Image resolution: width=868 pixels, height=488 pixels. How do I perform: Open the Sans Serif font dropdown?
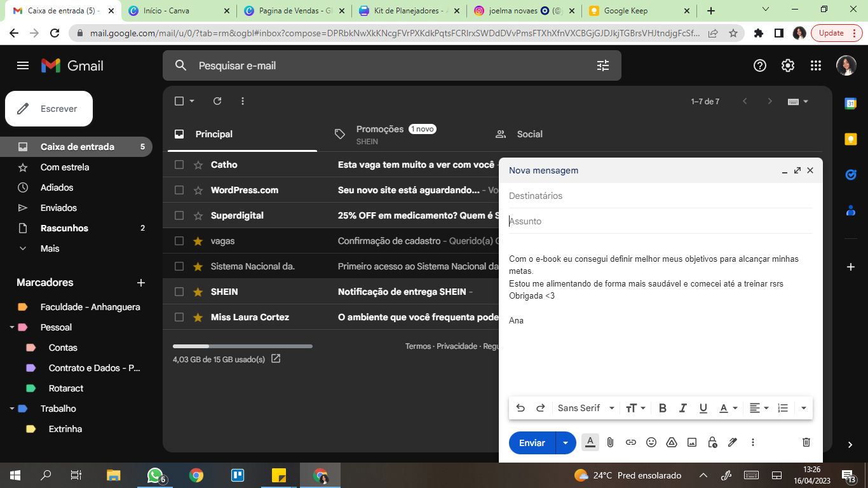coord(586,408)
